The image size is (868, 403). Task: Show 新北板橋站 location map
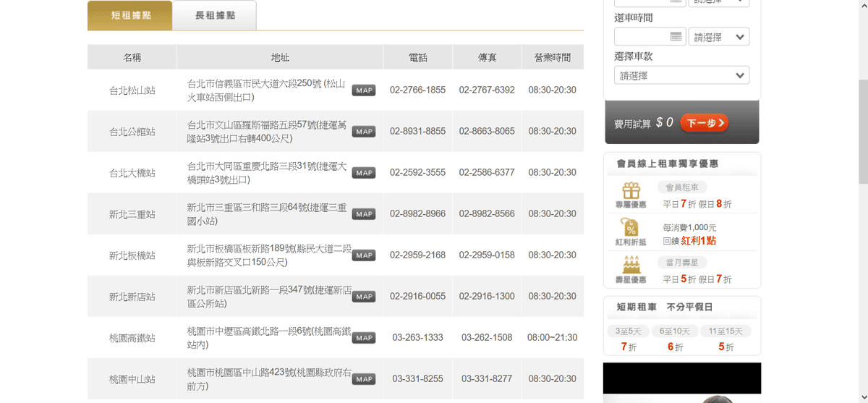pyautogui.click(x=363, y=255)
